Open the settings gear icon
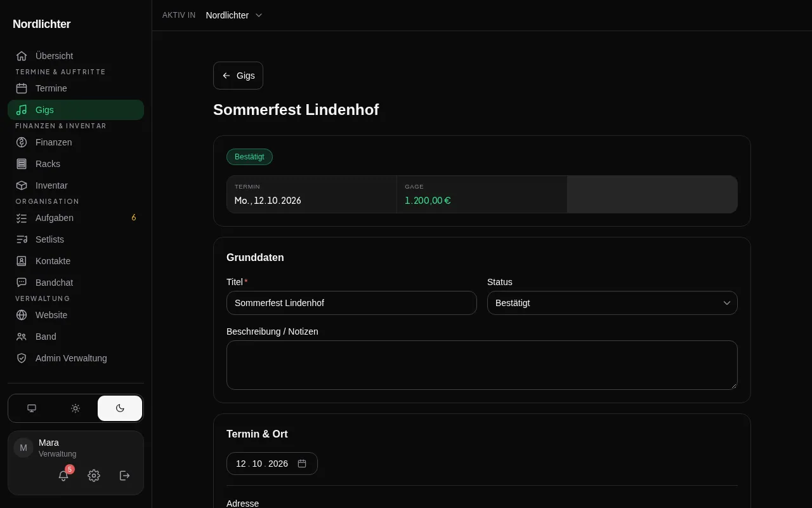812x508 pixels. [x=94, y=476]
